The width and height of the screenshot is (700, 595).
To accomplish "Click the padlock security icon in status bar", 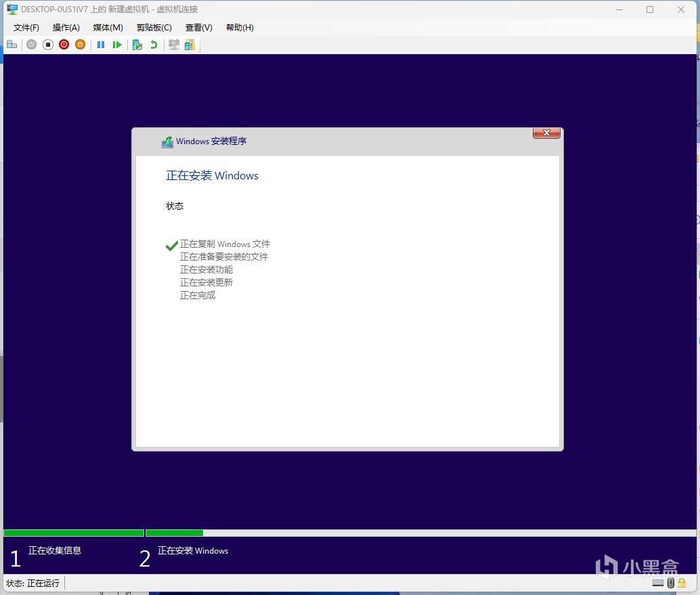I will pyautogui.click(x=682, y=583).
